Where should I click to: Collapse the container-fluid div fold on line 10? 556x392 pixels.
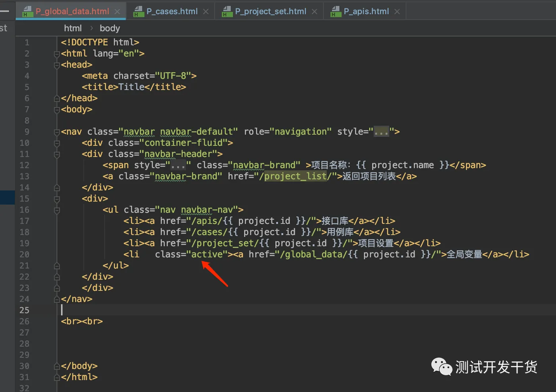[57, 143]
